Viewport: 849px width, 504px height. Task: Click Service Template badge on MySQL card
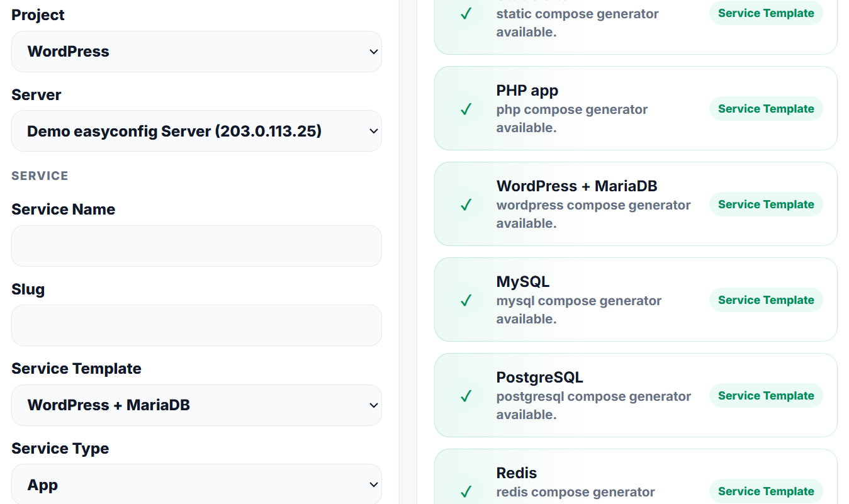click(766, 300)
